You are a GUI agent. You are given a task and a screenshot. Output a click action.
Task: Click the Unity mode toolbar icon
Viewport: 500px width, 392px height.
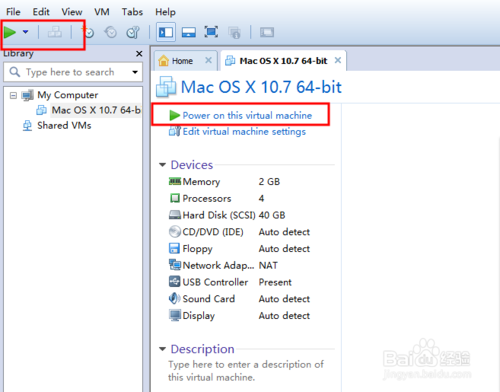point(234,32)
